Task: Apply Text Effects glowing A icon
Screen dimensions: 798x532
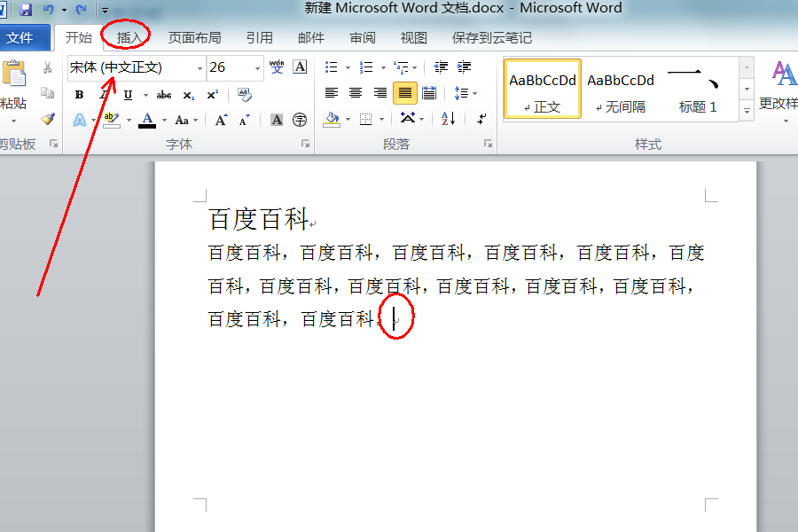Action: tap(80, 121)
